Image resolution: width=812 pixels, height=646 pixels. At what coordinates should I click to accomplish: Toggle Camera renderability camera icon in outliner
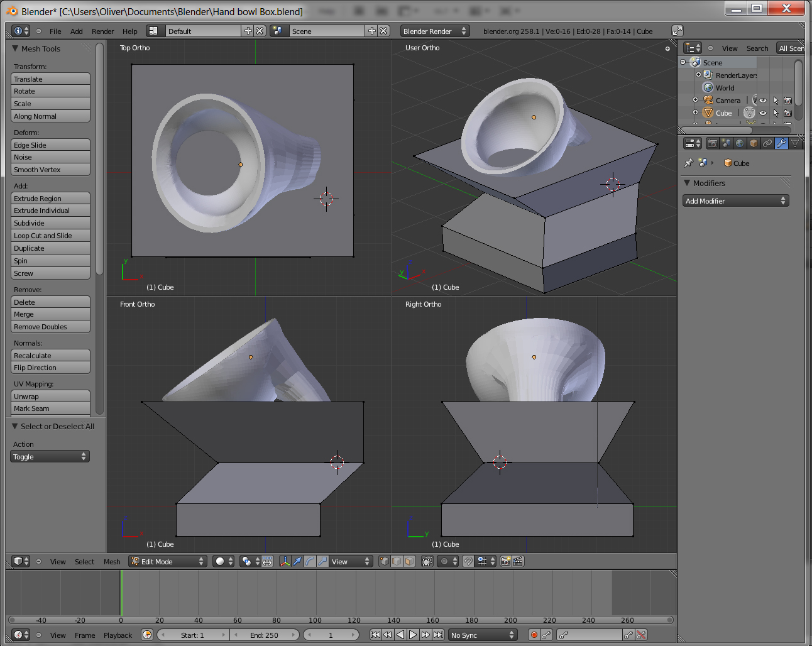[x=787, y=100]
